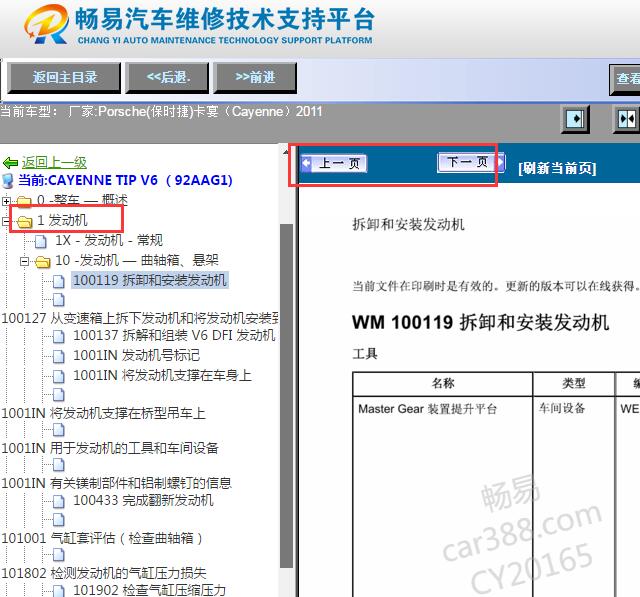Click the 返回主目录 button
Screen dimensions: 640x597
click(64, 78)
